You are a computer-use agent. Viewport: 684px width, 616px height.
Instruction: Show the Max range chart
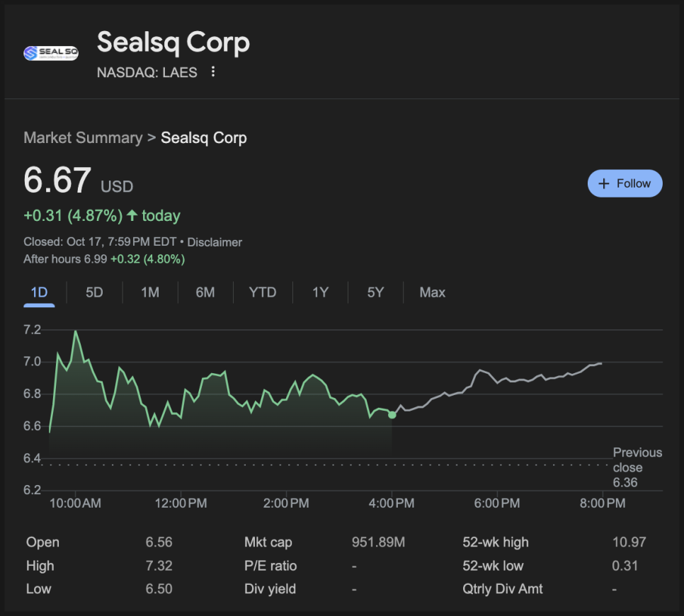[x=432, y=292]
